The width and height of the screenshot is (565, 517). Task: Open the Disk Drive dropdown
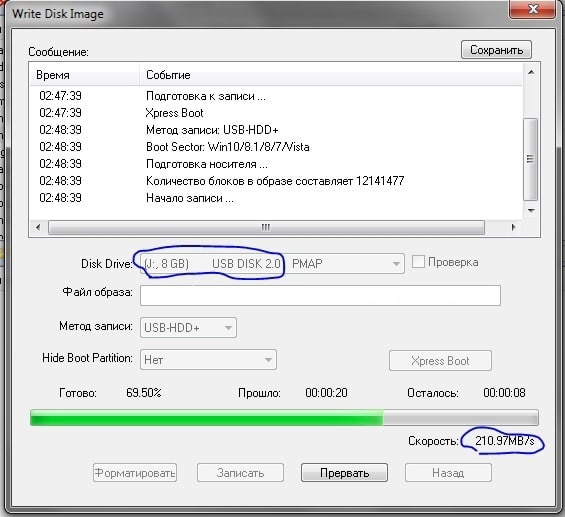coord(272,263)
